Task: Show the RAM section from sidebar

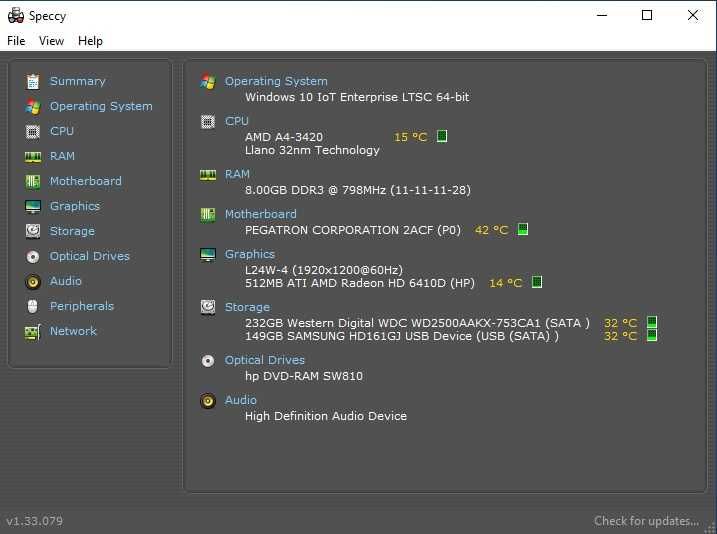Action: click(x=62, y=156)
